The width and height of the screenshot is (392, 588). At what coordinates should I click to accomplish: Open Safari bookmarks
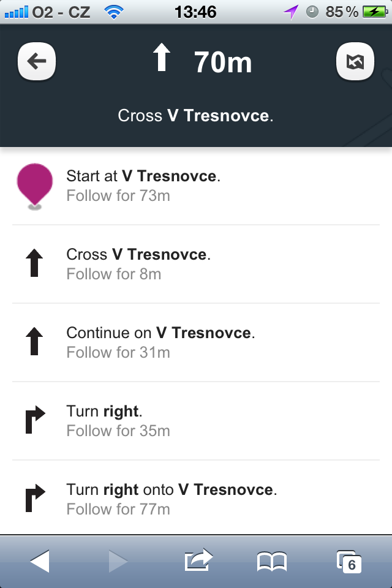click(x=272, y=562)
